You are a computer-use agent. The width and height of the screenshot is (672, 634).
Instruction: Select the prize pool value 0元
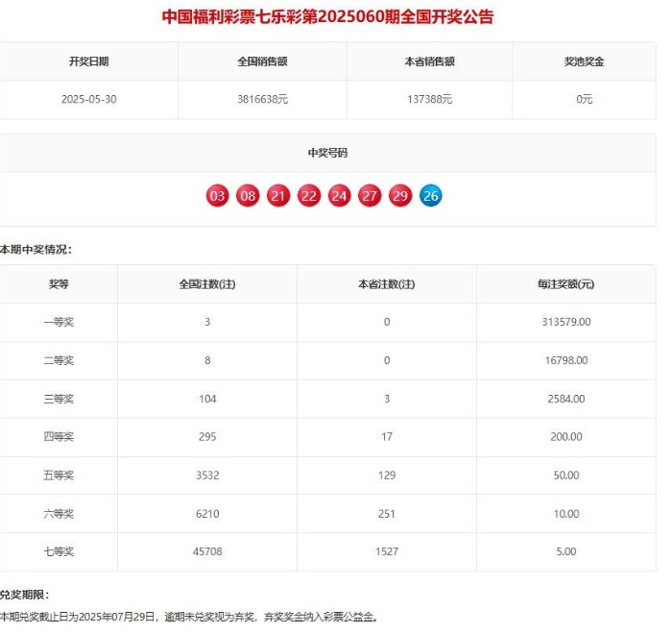click(584, 100)
